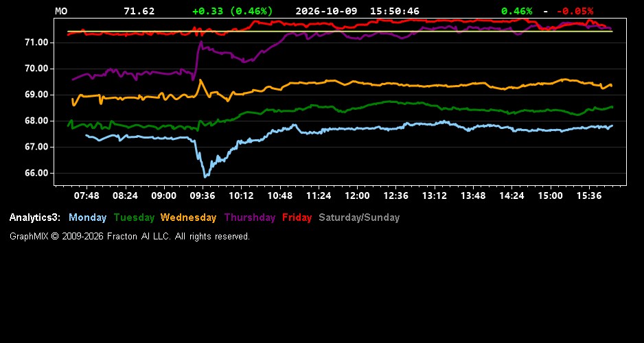The width and height of the screenshot is (644, 343).
Task: Click the 12:00 time axis label
Action: tap(357, 196)
